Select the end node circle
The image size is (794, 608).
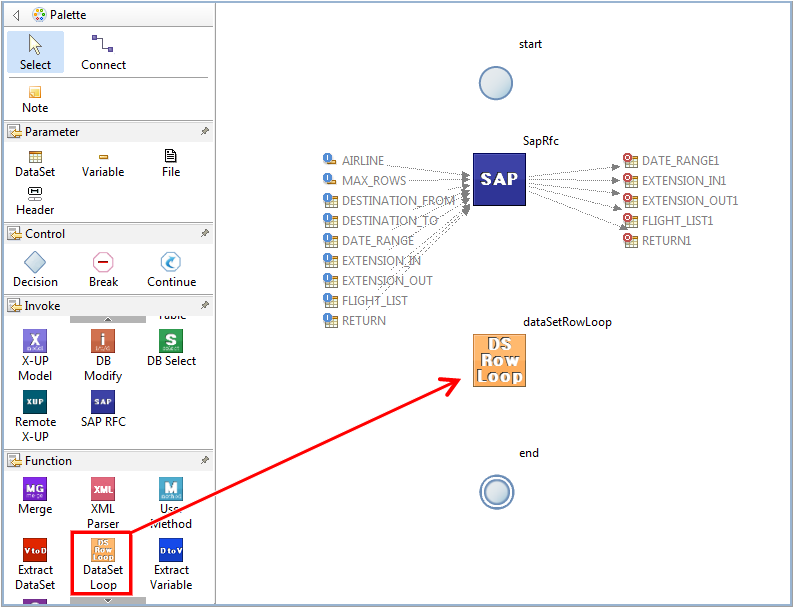(497, 492)
